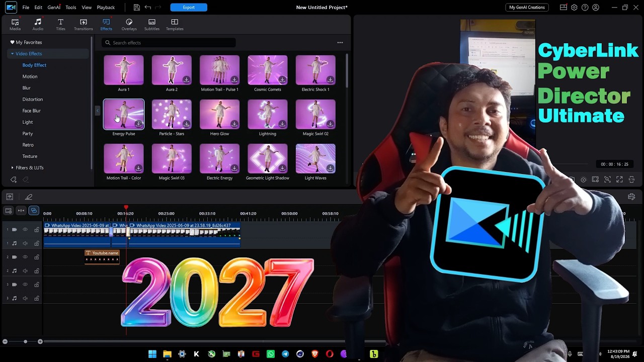This screenshot has width=644, height=362.
Task: Open the settings gear in title bar
Action: 574,8
